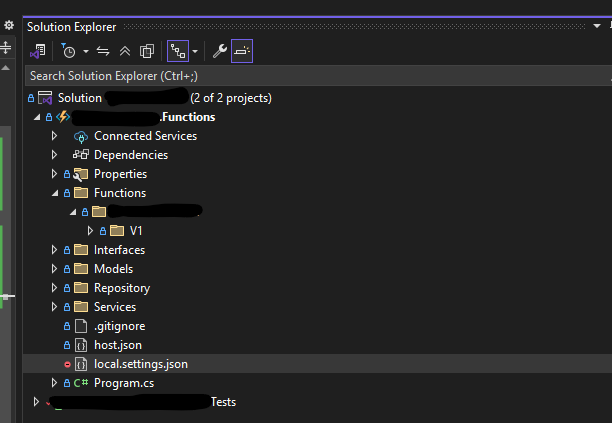612x423 pixels.
Task: Expand the V1 folder
Action: (90, 231)
